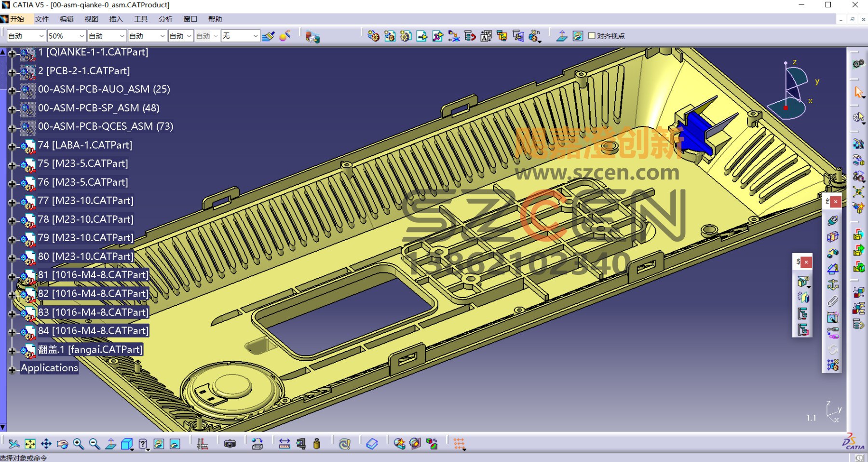Select 84 [1016-M4-8.CATPart] tree item

tap(93, 331)
